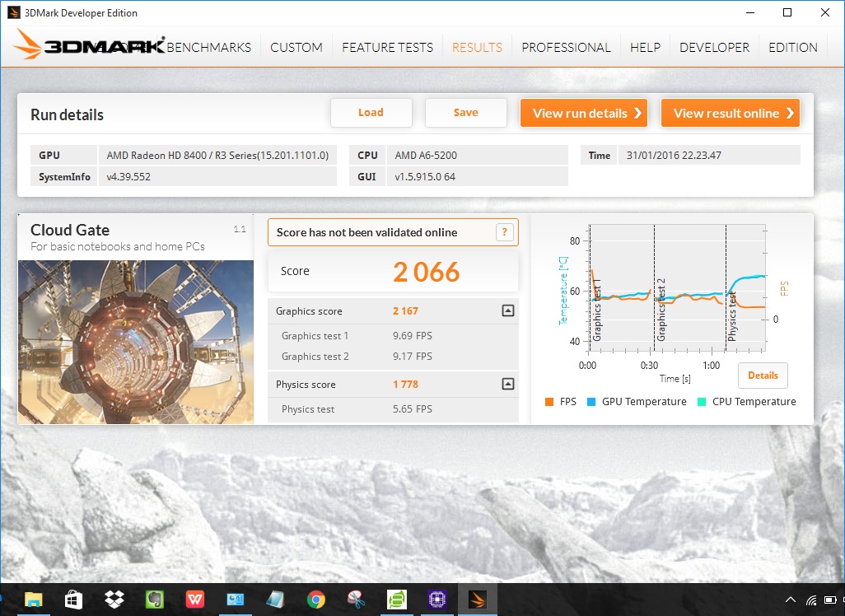This screenshot has height=616, width=845.
Task: Select the RESULTS tab
Action: pyautogui.click(x=477, y=48)
